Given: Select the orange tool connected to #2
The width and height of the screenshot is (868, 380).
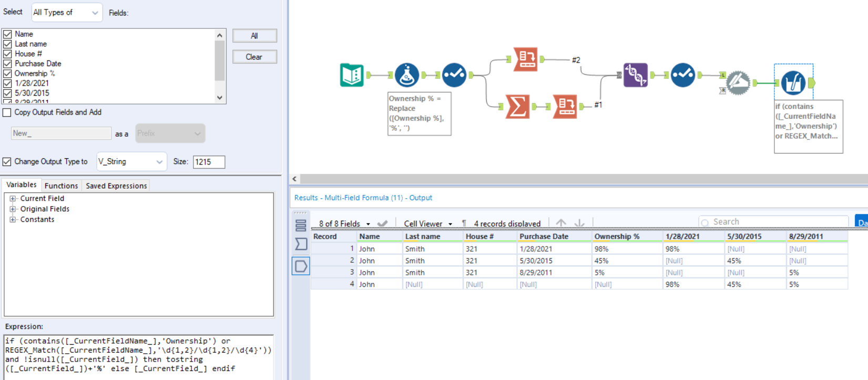Looking at the screenshot, I should (x=525, y=59).
